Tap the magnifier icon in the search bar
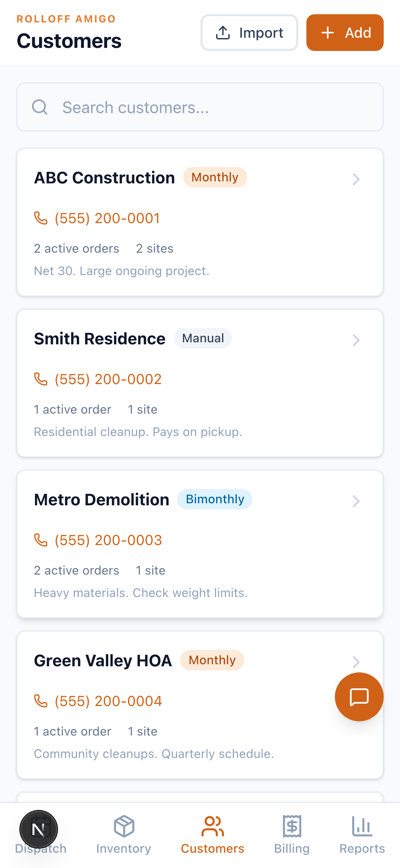Image resolution: width=400 pixels, height=868 pixels. [x=40, y=107]
